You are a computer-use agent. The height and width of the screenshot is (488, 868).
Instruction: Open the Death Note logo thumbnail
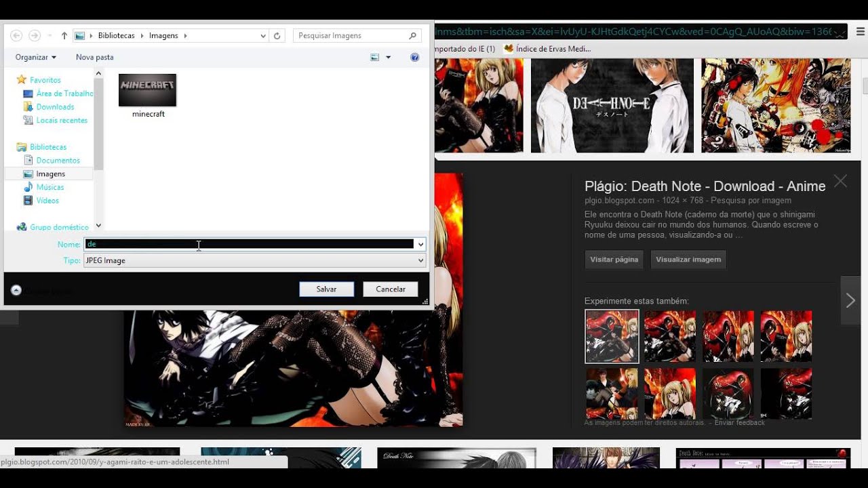click(x=612, y=105)
